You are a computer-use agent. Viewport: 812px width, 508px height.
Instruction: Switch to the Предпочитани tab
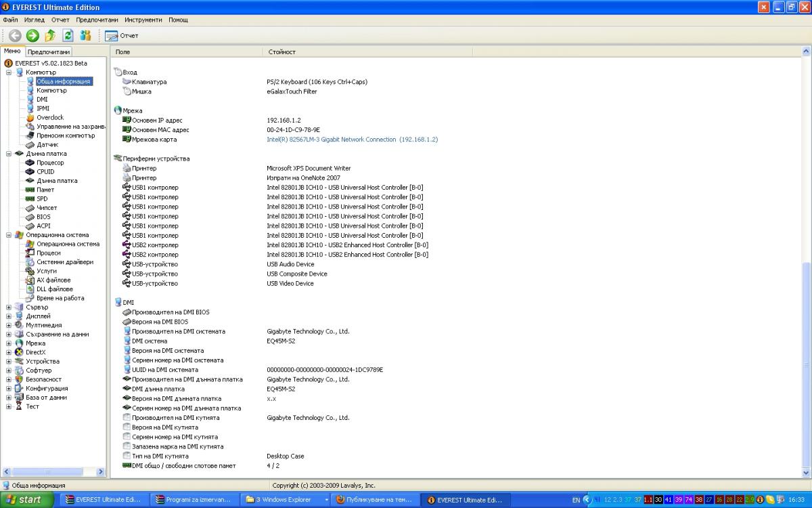(x=48, y=51)
